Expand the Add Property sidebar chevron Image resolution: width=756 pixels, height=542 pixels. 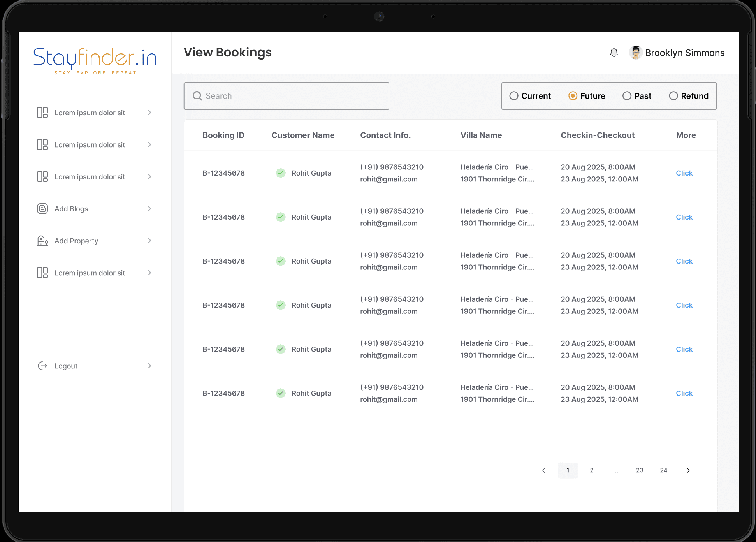tap(149, 241)
